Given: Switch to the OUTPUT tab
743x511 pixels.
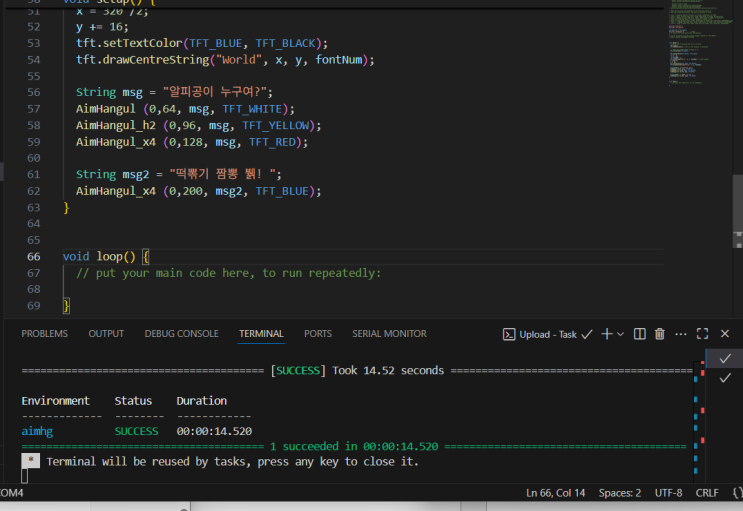Looking at the screenshot, I should pyautogui.click(x=106, y=334).
